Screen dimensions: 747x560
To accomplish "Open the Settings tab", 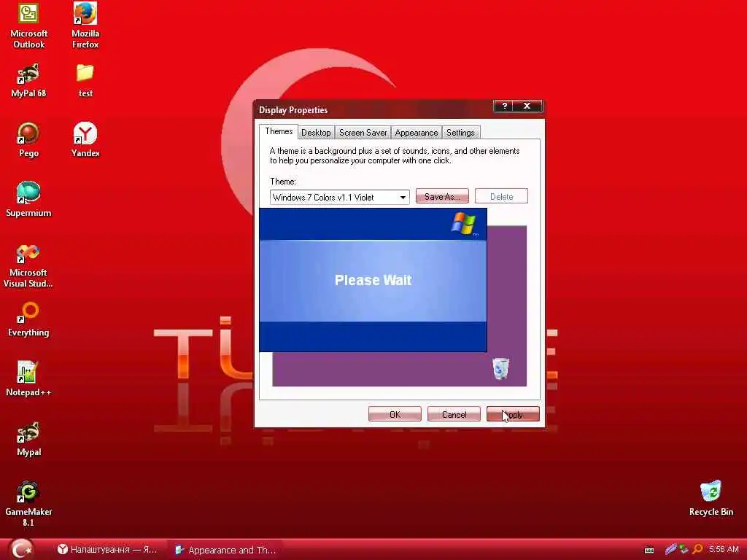I will click(460, 133).
